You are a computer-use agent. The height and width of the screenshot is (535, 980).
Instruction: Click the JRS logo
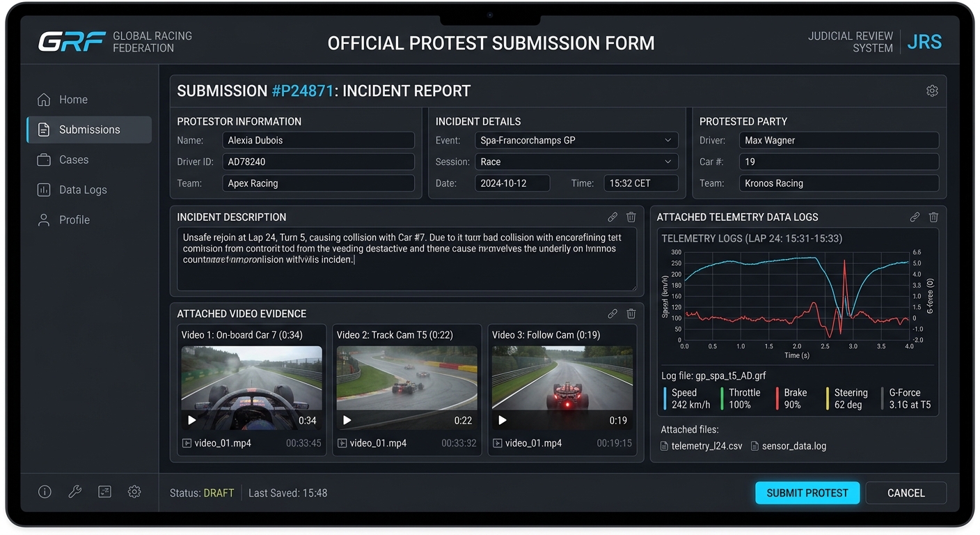[924, 42]
